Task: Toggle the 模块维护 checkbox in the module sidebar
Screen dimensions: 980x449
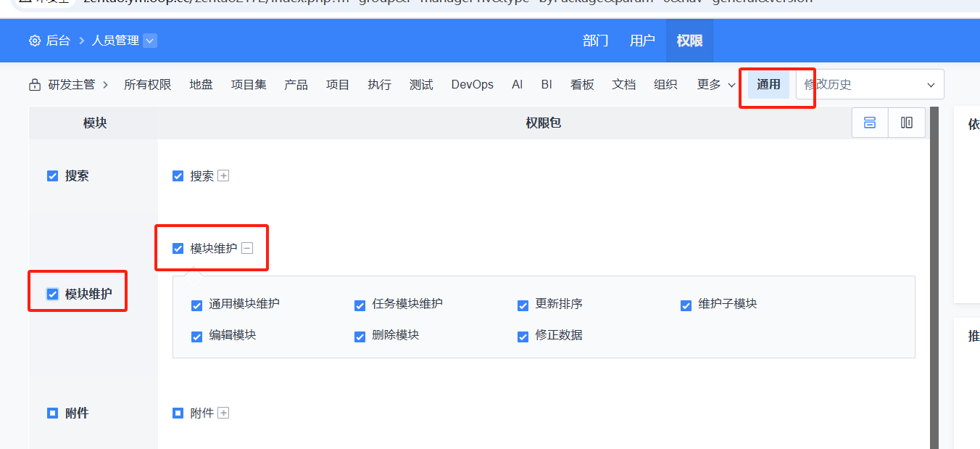Action: tap(51, 294)
